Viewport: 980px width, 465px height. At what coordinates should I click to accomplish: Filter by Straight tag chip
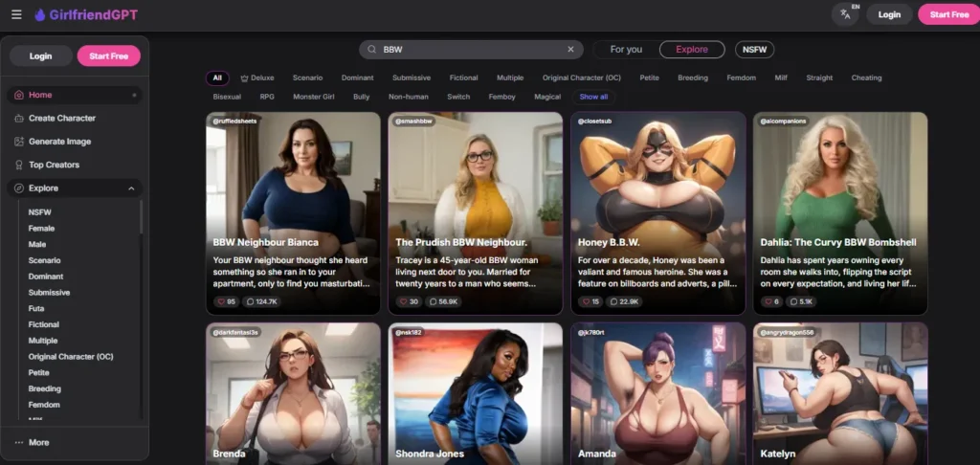point(819,78)
